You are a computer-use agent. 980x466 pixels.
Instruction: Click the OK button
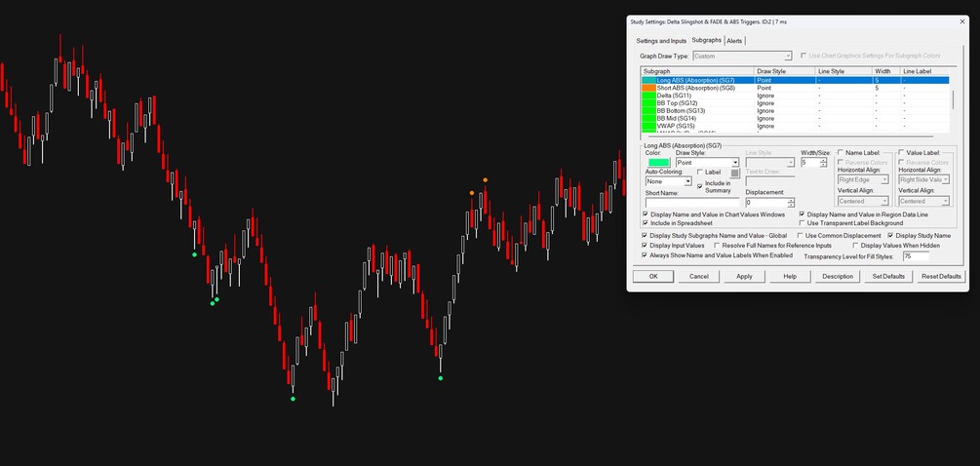pyautogui.click(x=653, y=276)
